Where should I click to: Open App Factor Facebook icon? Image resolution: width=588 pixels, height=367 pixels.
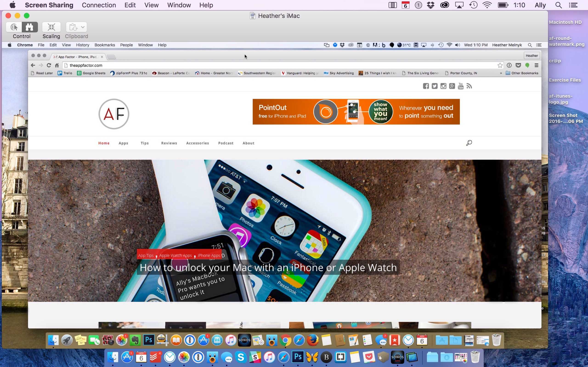(426, 86)
